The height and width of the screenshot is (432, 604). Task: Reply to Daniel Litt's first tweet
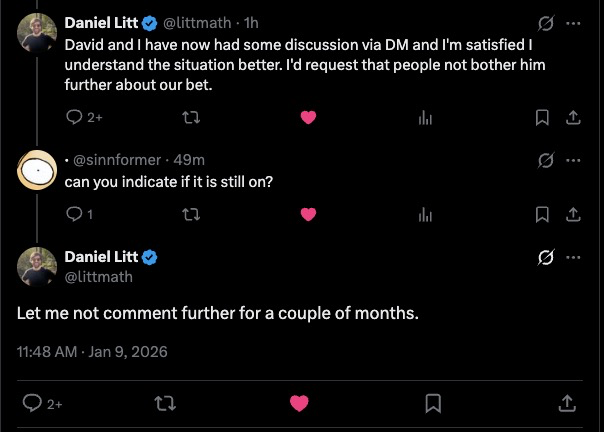(x=75, y=117)
